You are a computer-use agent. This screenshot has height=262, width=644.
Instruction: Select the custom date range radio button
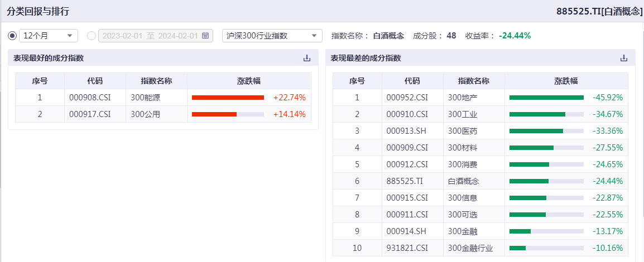tap(92, 36)
